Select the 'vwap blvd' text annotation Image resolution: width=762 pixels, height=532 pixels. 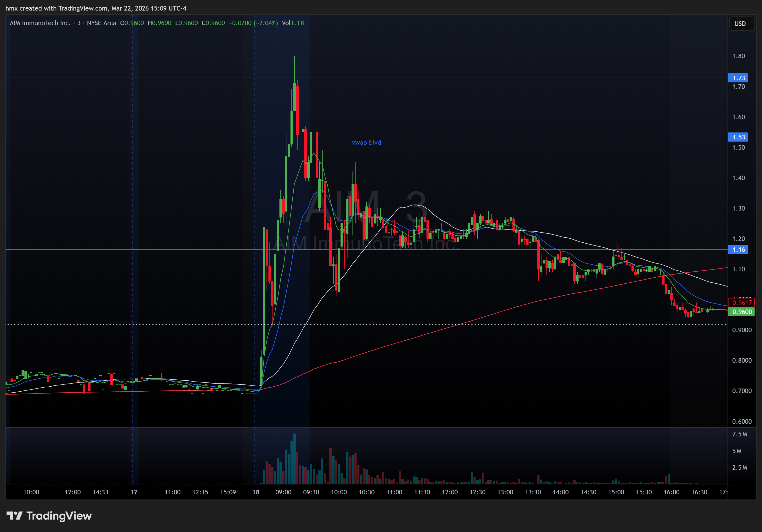366,142
